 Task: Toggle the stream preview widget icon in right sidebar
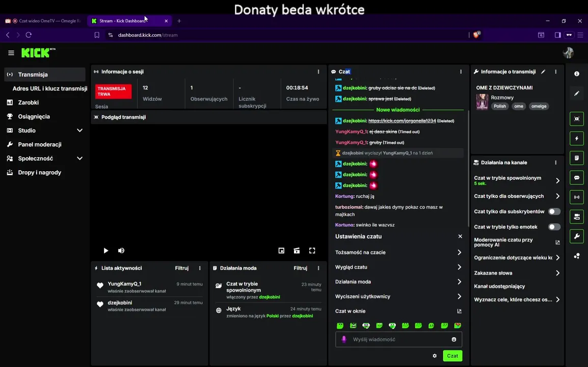(x=577, y=119)
